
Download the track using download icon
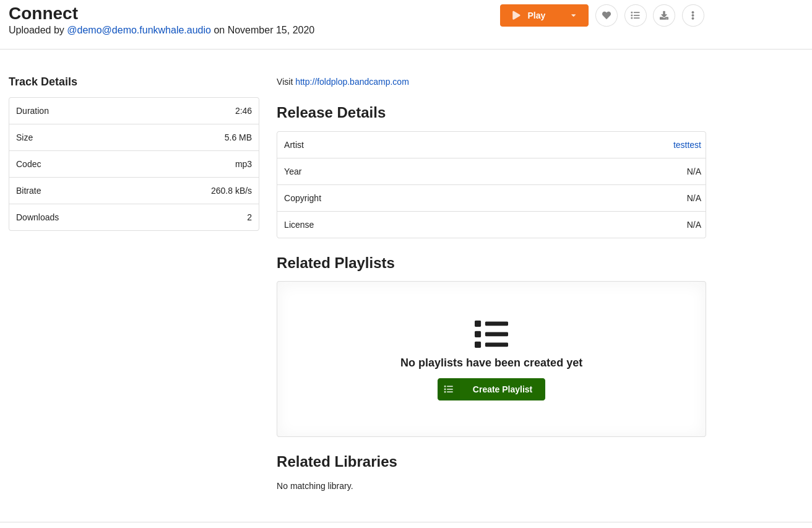click(x=664, y=15)
